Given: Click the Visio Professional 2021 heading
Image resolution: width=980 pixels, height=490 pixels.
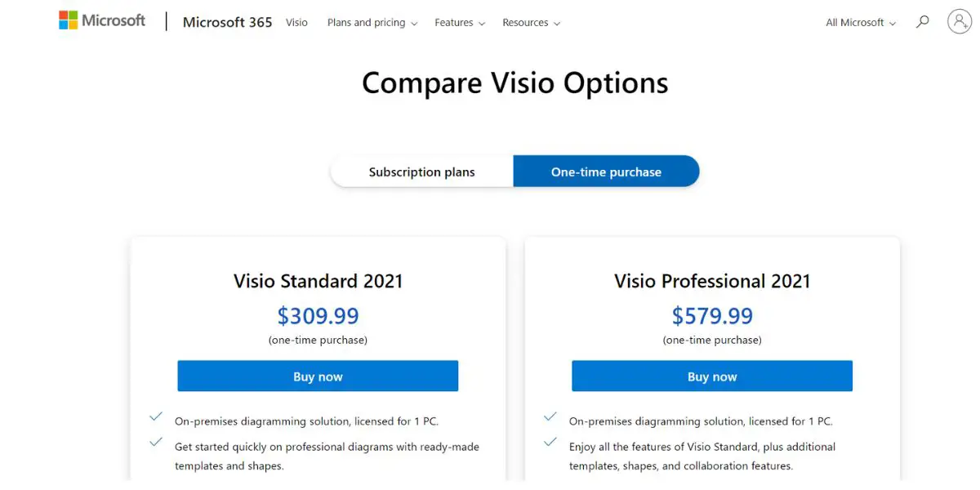Looking at the screenshot, I should 712,281.
